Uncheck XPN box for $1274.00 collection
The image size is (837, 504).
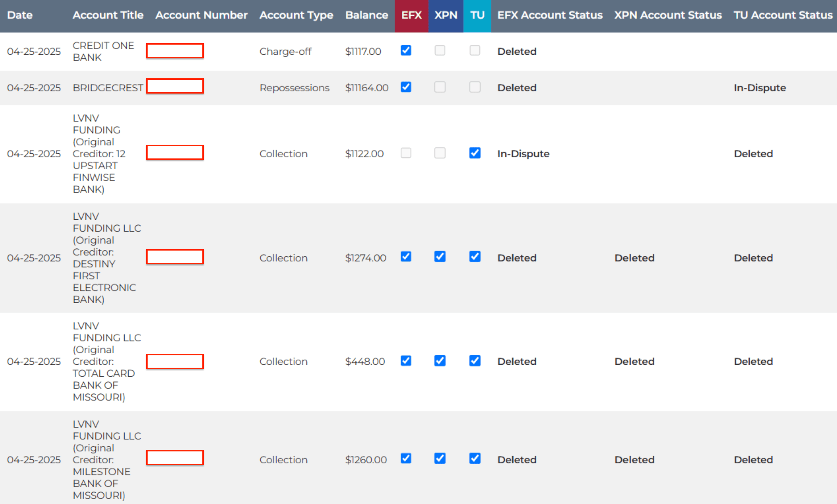point(440,257)
